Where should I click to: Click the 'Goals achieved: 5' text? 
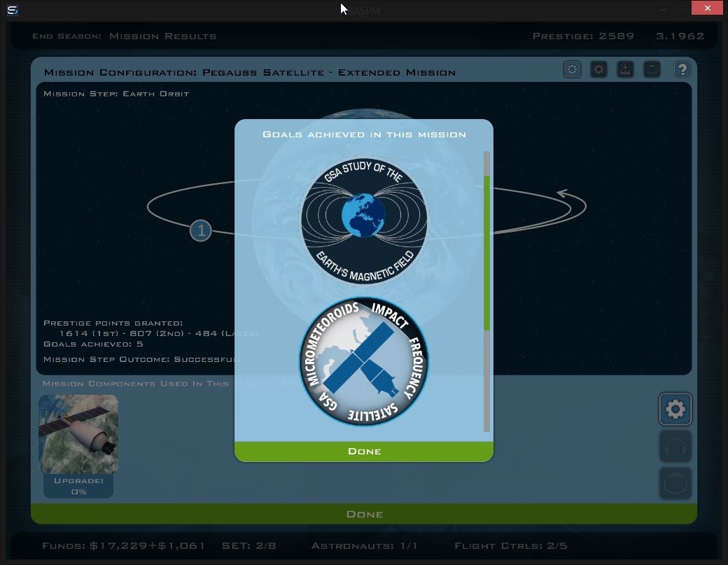(93, 344)
